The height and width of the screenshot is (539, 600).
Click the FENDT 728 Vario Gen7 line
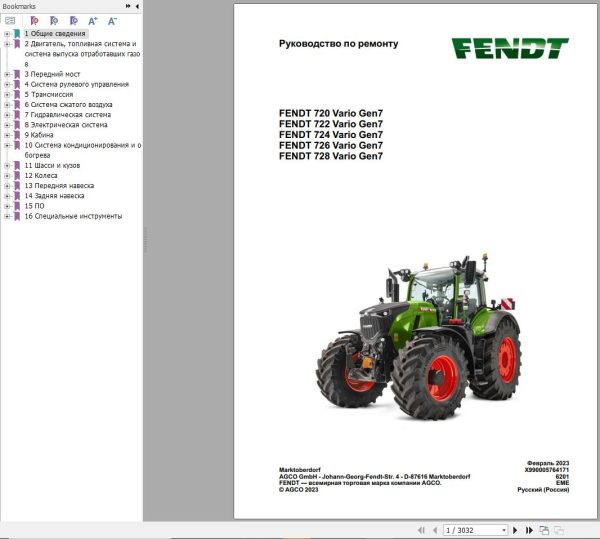pos(331,156)
